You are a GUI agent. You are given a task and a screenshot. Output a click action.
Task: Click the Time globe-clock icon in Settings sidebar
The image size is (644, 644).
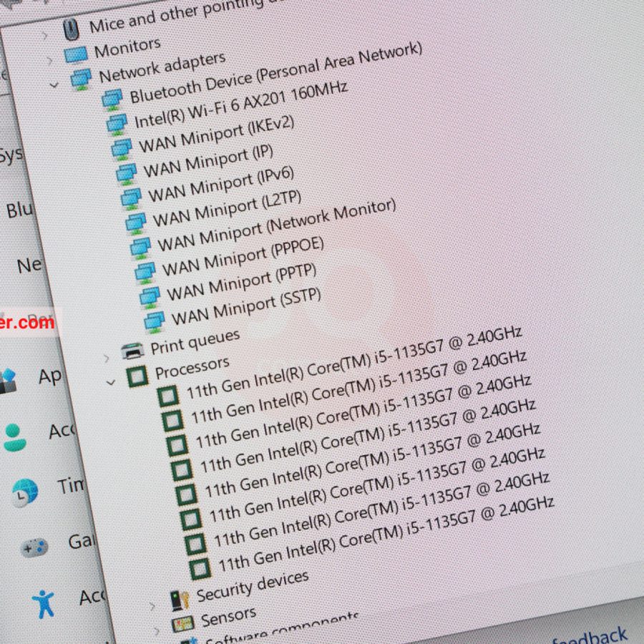pyautogui.click(x=24, y=492)
